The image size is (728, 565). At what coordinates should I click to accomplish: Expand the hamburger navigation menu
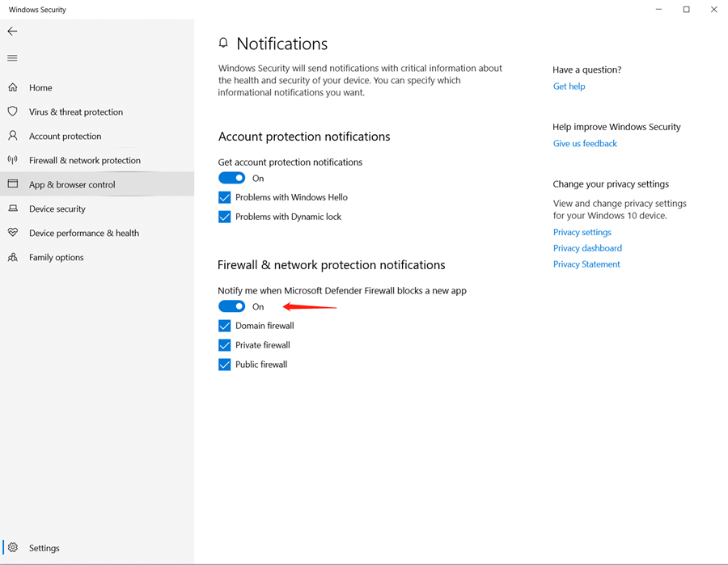coord(12,58)
